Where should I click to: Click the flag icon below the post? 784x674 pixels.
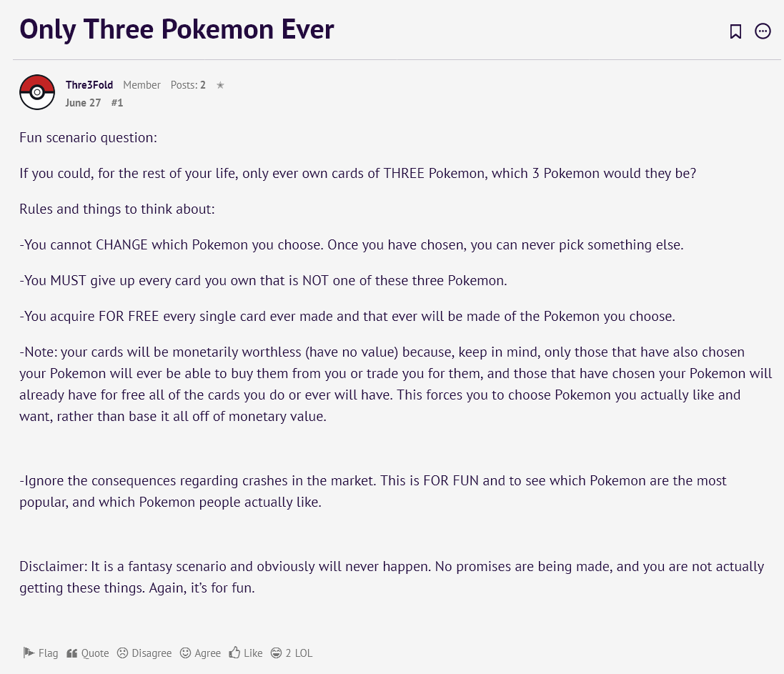[29, 653]
